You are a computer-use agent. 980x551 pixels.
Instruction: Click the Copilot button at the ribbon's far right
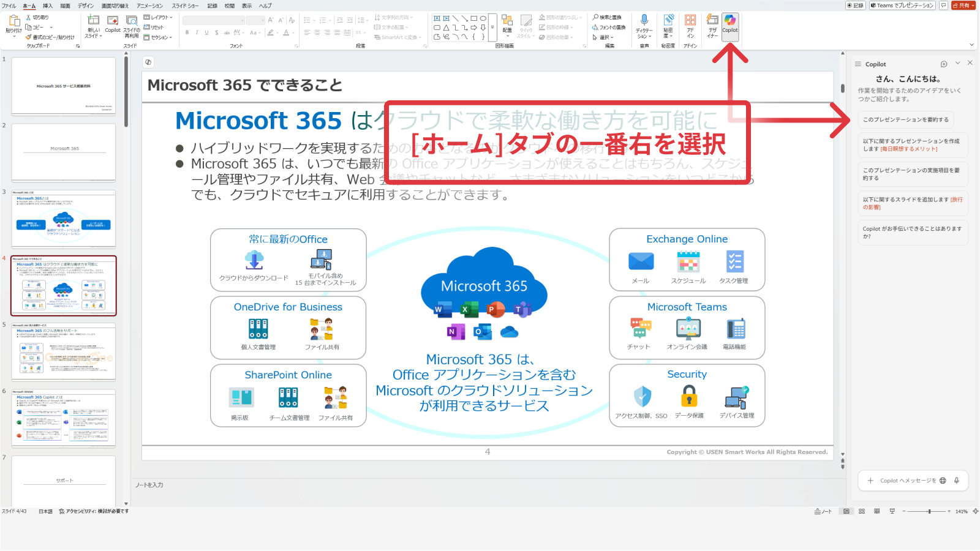click(729, 26)
